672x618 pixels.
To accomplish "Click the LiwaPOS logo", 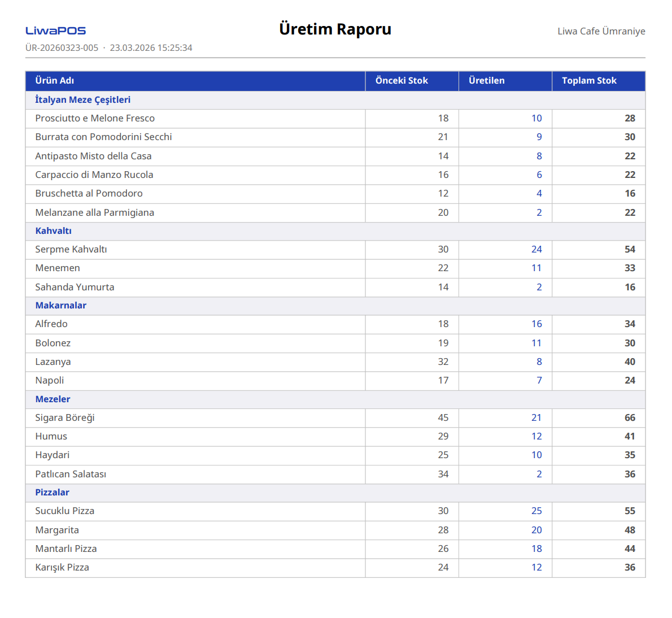I will coord(55,31).
